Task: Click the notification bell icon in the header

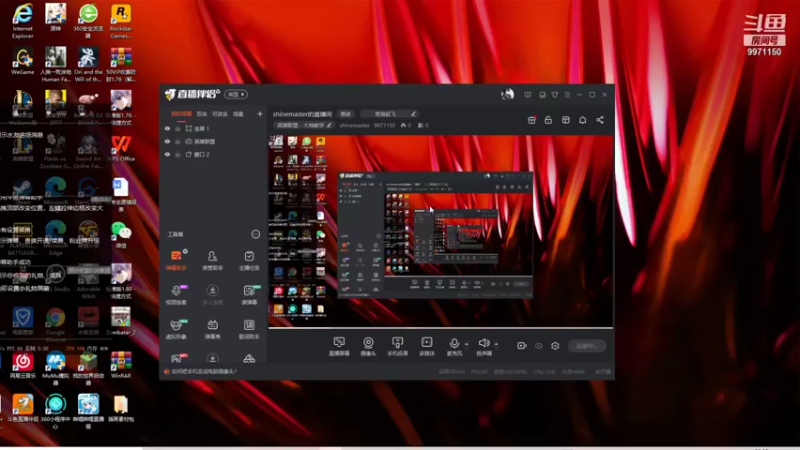Action: tap(583, 120)
